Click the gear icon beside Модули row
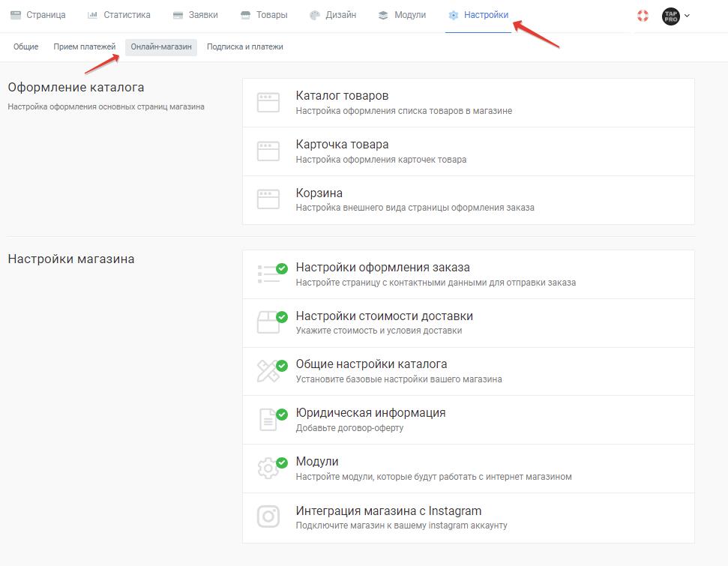 click(268, 468)
